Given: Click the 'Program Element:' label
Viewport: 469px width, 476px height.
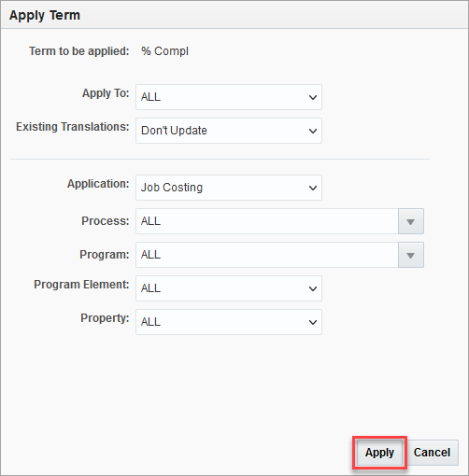Looking at the screenshot, I should (81, 285).
